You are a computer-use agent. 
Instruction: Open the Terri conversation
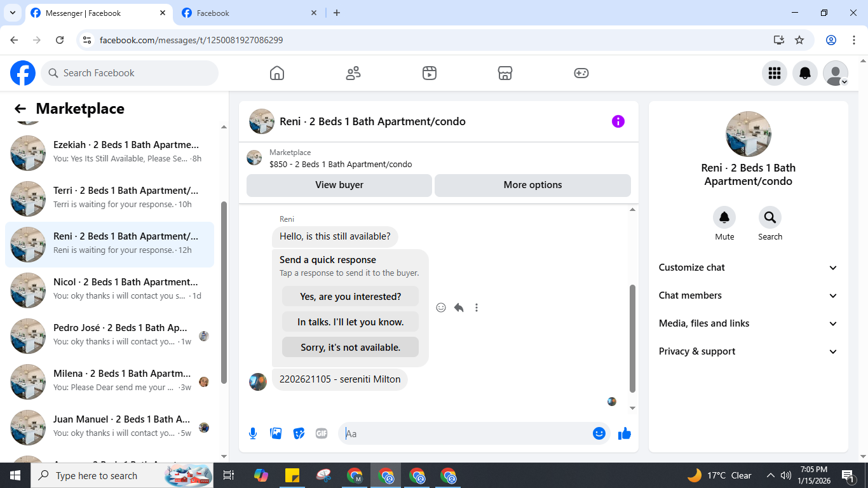pyautogui.click(x=109, y=198)
